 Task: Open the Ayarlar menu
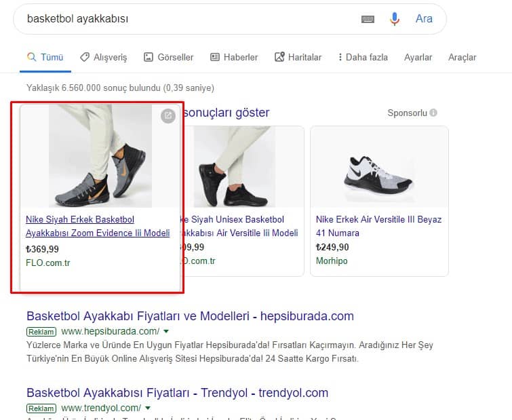point(418,58)
